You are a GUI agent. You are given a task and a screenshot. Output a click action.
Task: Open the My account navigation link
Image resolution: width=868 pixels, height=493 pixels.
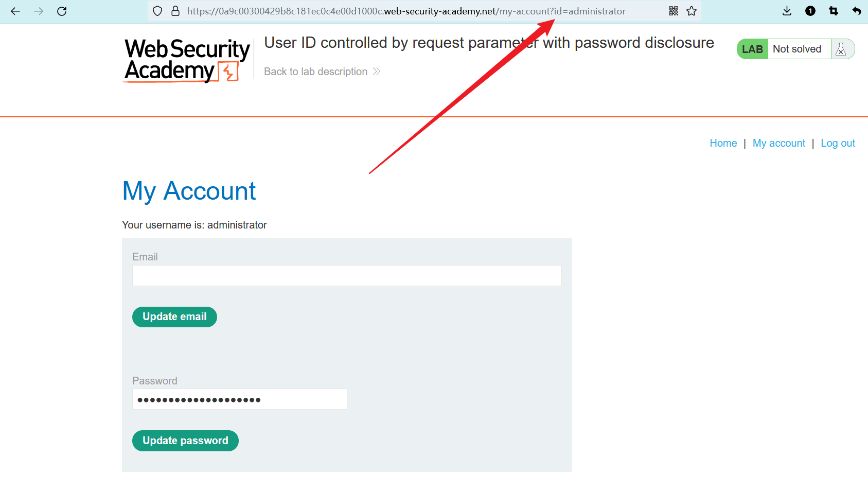[778, 143]
